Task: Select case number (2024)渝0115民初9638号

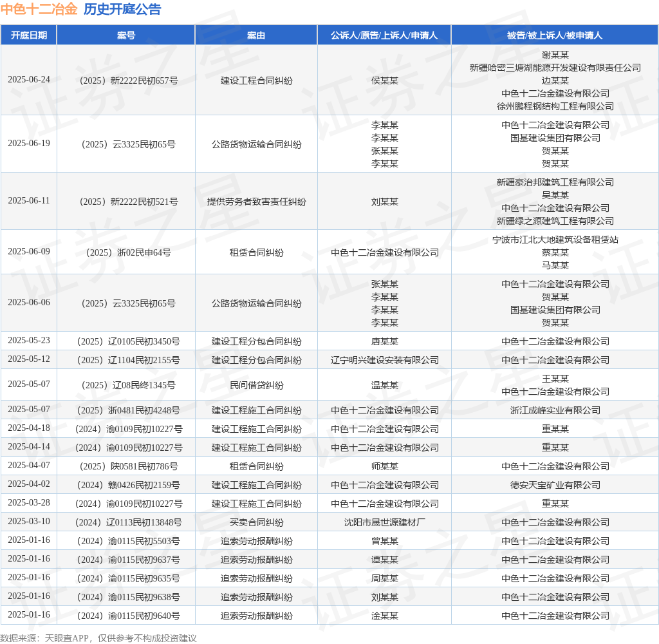Action: click(129, 597)
